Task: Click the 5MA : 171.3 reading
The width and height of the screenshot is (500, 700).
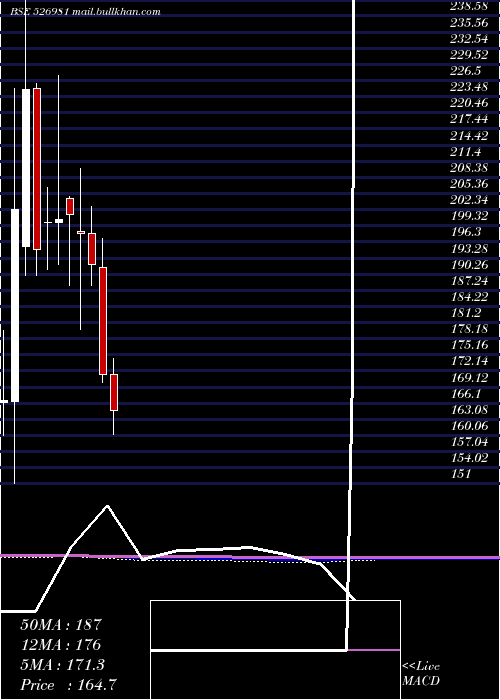Action: pos(62,665)
